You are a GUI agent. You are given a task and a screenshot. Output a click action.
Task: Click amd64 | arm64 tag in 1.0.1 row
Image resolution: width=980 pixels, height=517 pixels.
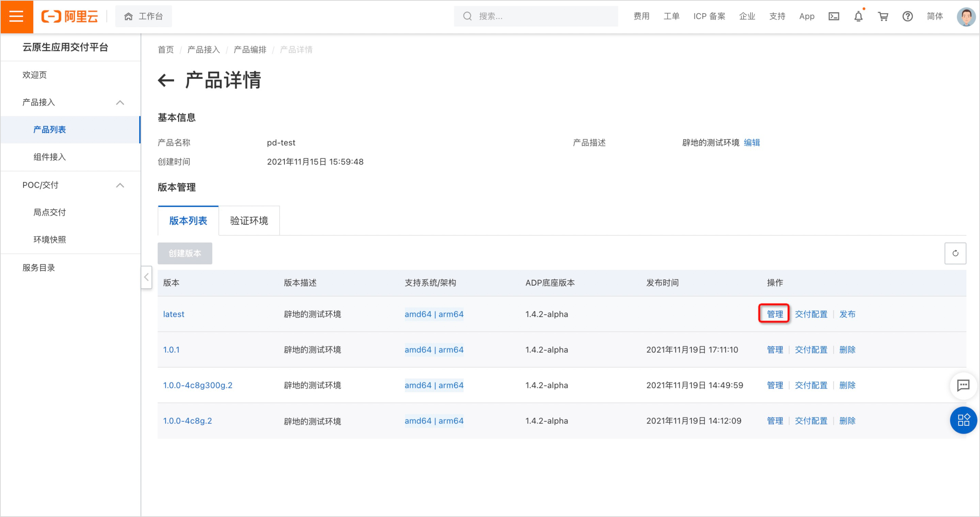click(434, 349)
